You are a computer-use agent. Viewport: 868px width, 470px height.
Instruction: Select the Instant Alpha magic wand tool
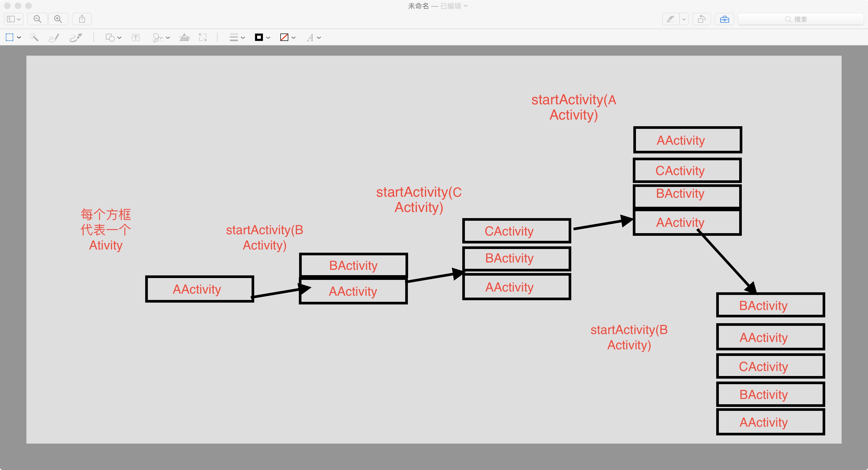[x=34, y=37]
